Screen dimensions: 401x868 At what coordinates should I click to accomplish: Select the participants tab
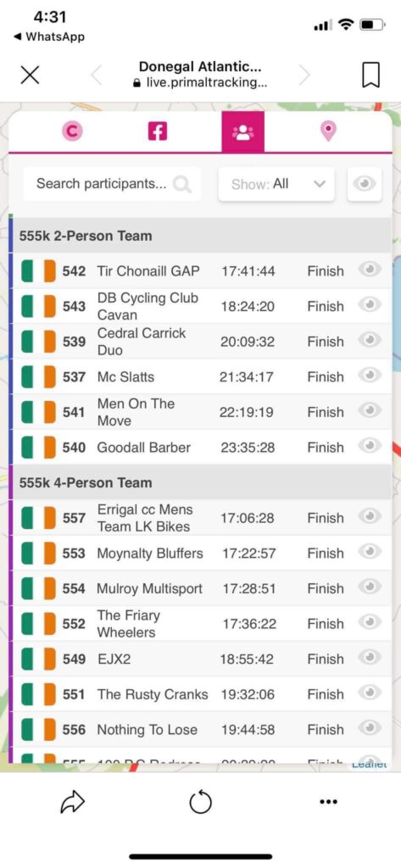coord(243,131)
